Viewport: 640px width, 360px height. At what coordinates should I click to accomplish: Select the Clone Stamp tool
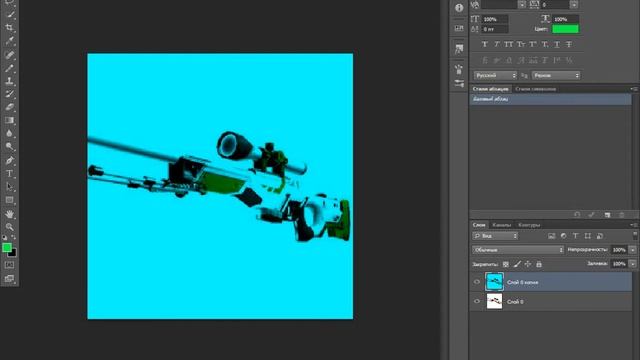click(9, 80)
